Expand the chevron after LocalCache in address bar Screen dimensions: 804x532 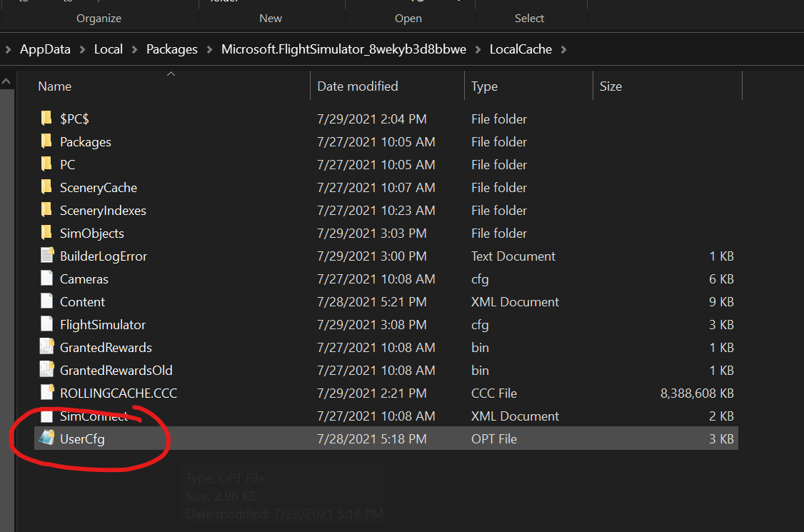(565, 49)
